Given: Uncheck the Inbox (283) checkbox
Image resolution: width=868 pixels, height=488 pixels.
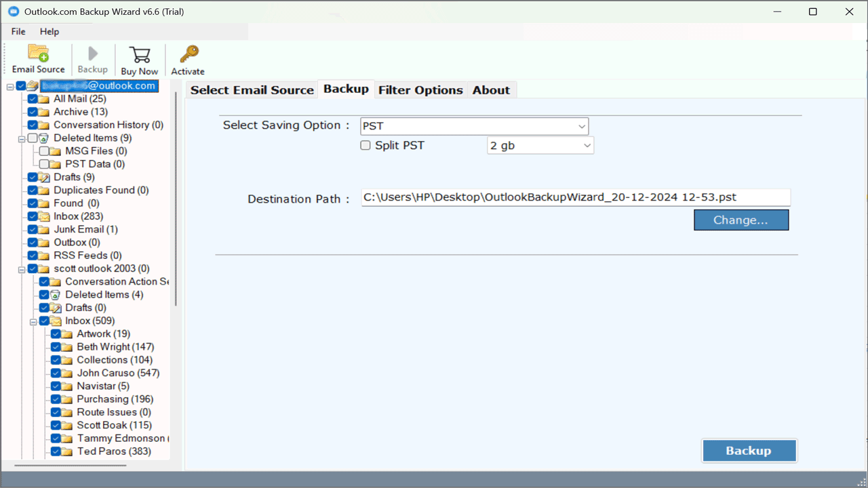Looking at the screenshot, I should (x=33, y=217).
